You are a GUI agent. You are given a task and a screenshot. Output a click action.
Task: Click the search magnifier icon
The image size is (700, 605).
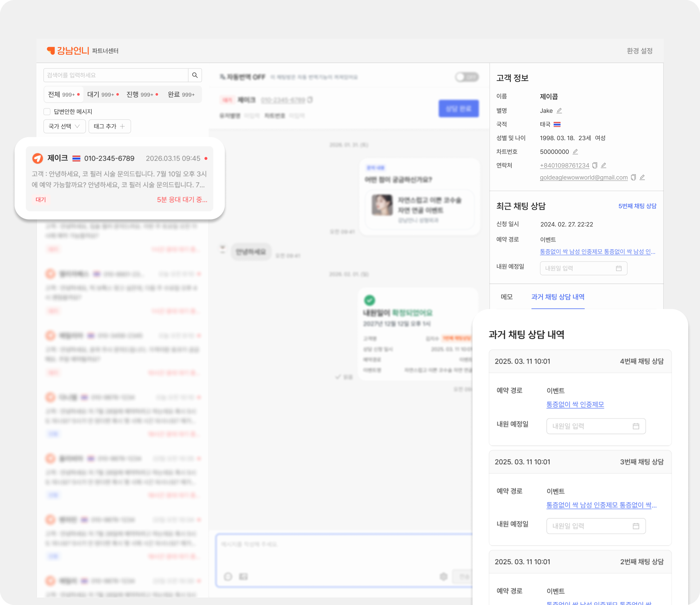click(195, 75)
